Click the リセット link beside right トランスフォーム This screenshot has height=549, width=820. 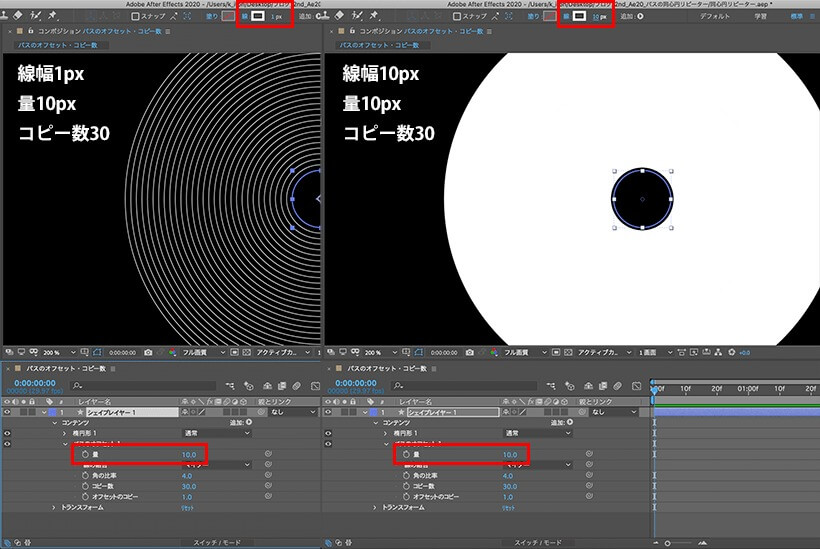coord(508,508)
